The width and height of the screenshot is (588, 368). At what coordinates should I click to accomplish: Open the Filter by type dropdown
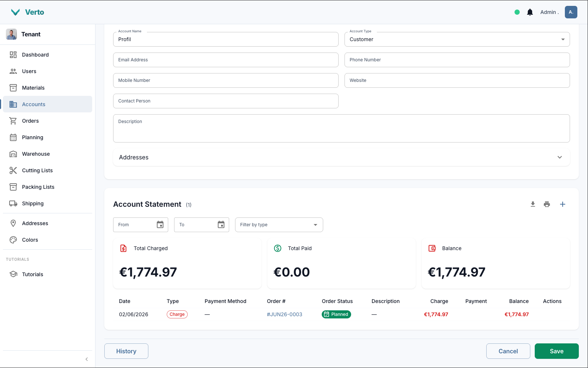tap(279, 225)
